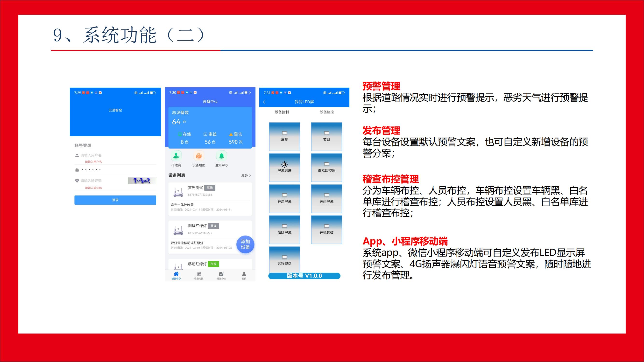The image size is (644, 362).
Task: Tap the floating 添加设备 button
Action: pyautogui.click(x=245, y=244)
